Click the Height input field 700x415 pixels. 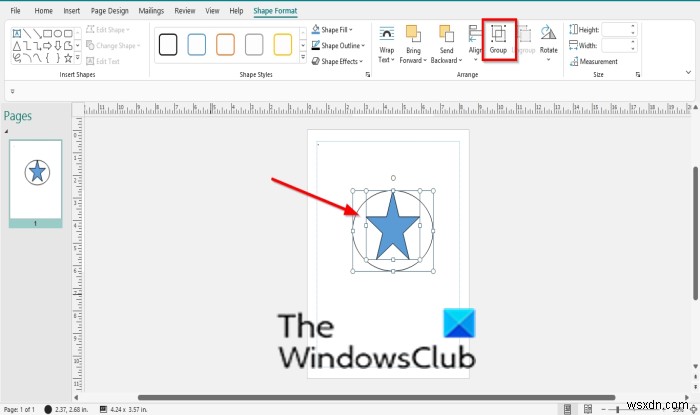click(x=616, y=30)
